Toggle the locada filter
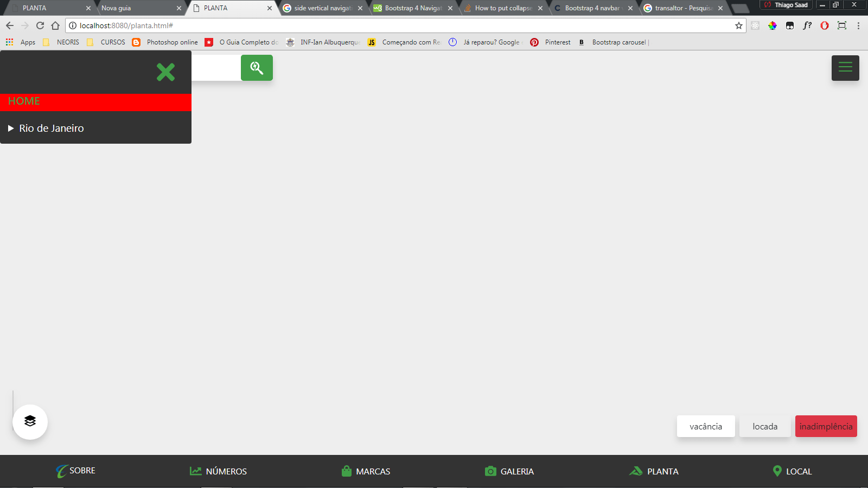The image size is (868, 488). point(764,426)
